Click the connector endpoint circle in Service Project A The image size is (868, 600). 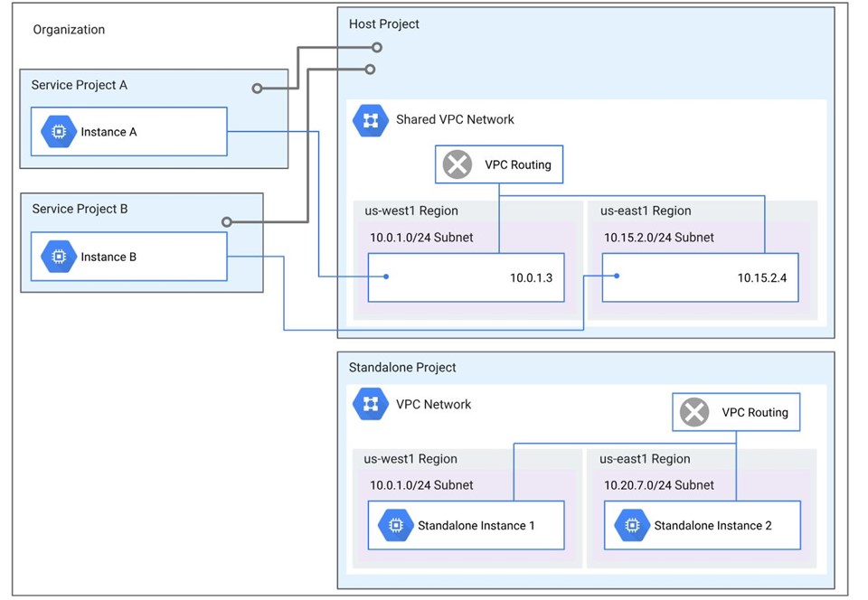[x=258, y=89]
